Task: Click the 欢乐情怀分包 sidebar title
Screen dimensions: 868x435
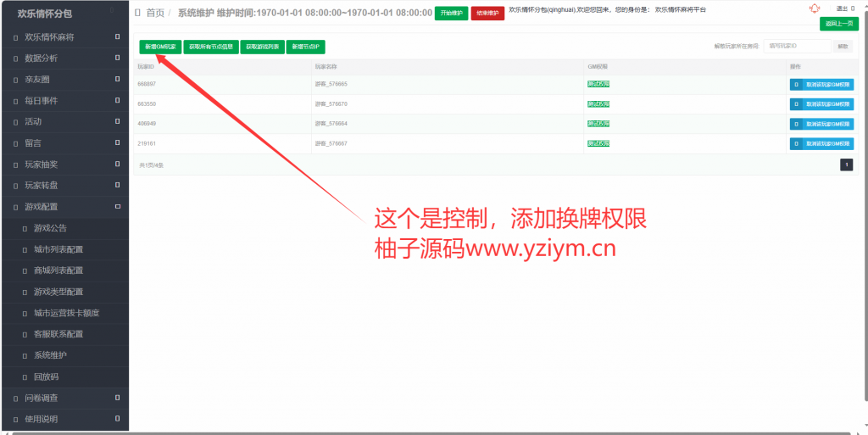Action: (x=44, y=14)
